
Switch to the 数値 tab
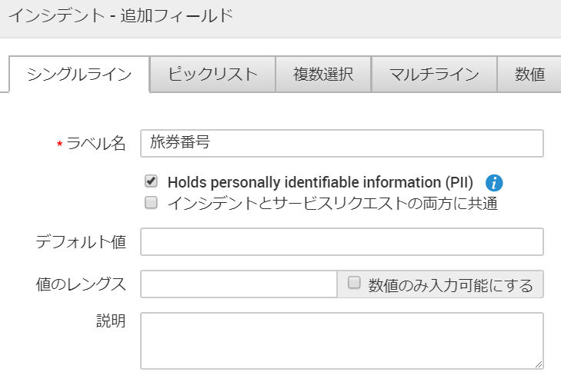pos(529,75)
